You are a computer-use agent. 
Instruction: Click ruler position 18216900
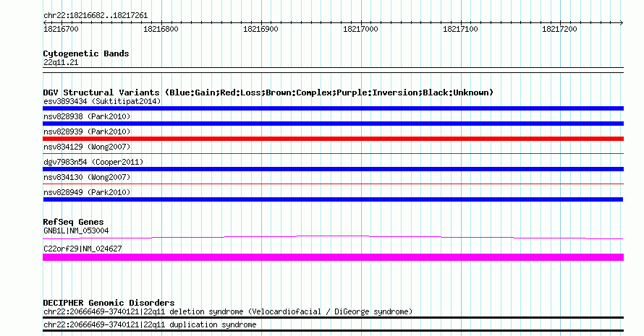pos(260,29)
